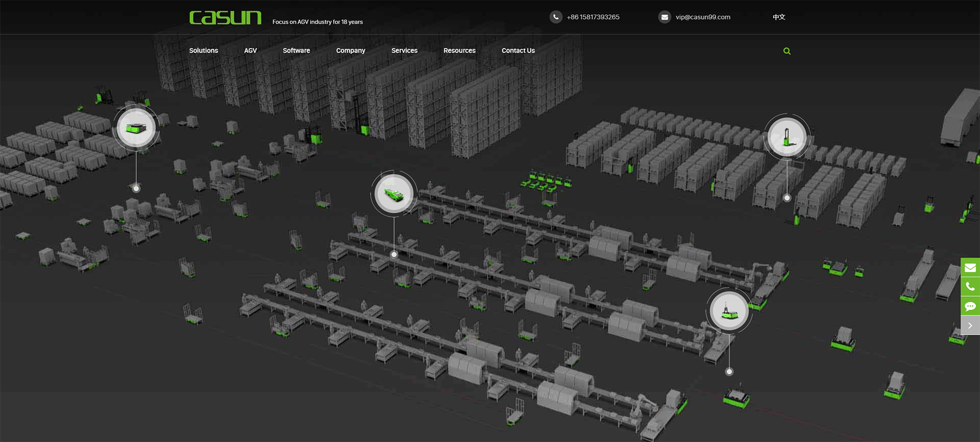Click the vip@casun99.com email address
980x442 pixels.
coord(703,17)
